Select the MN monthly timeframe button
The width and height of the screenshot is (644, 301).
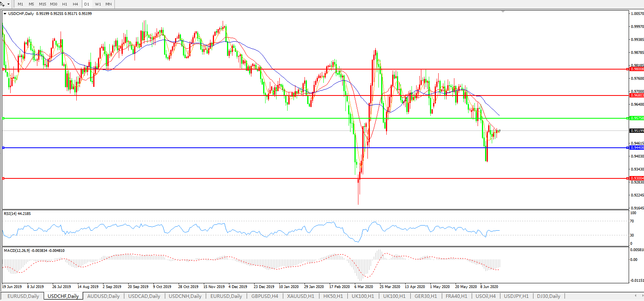pyautogui.click(x=109, y=4)
